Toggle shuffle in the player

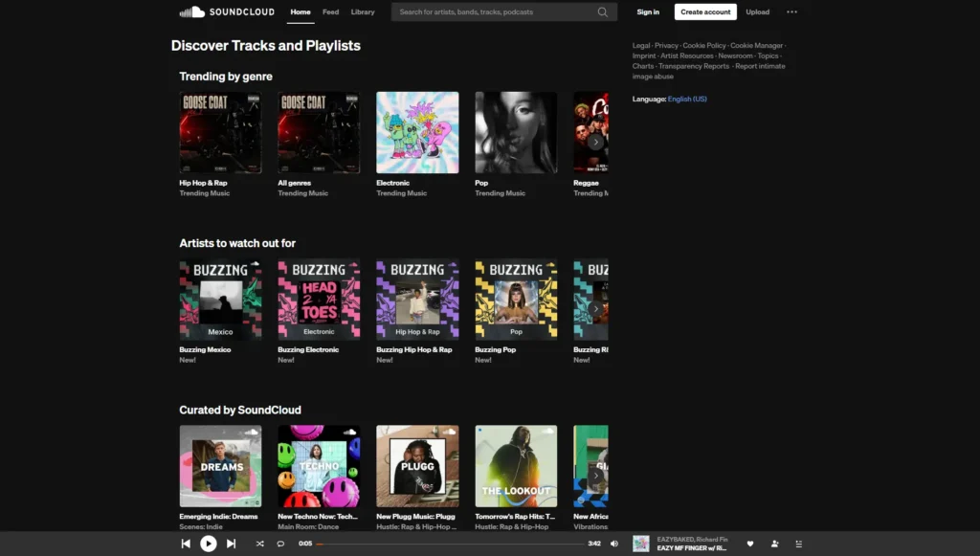[x=260, y=544]
